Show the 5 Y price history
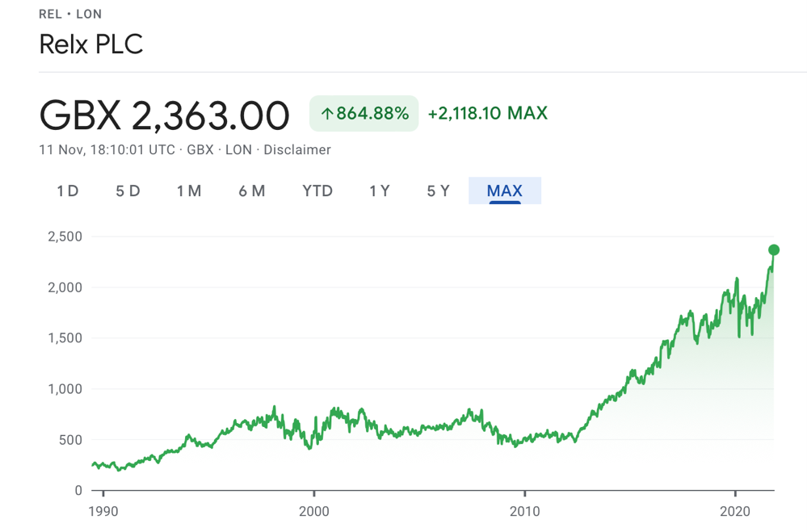This screenshot has height=532, width=807. 439,191
